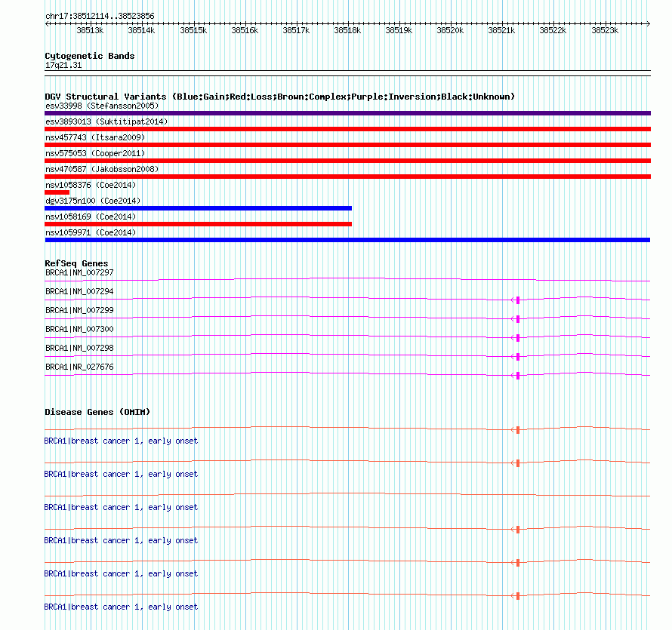Open variant nsv470587 (Jakobsson2008) label
The image size is (672, 630).
tap(102, 169)
